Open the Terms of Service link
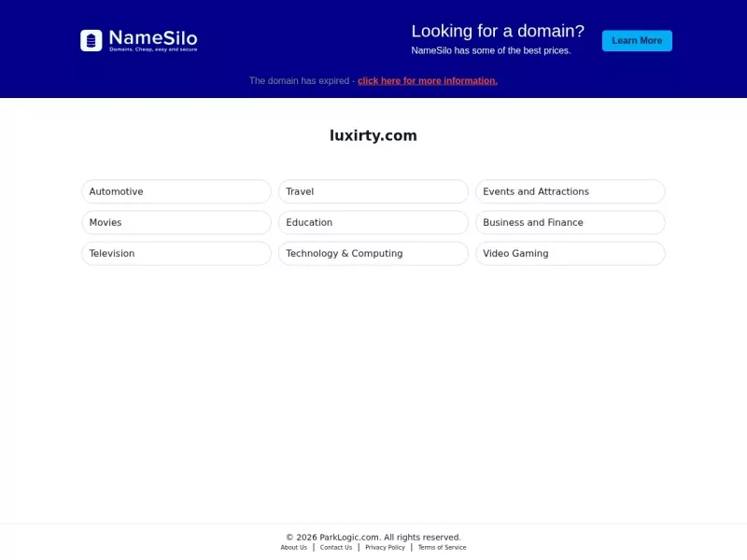This screenshot has width=747, height=560. (x=442, y=548)
